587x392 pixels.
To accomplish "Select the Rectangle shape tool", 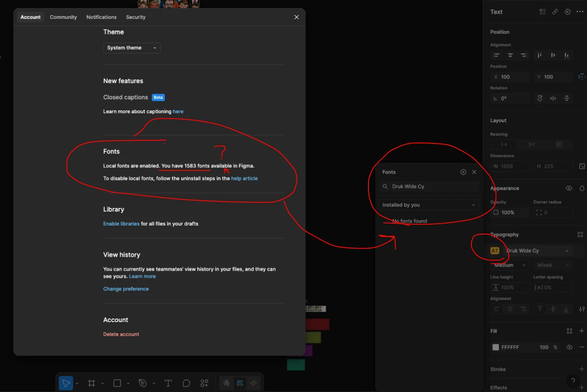I will 117,383.
